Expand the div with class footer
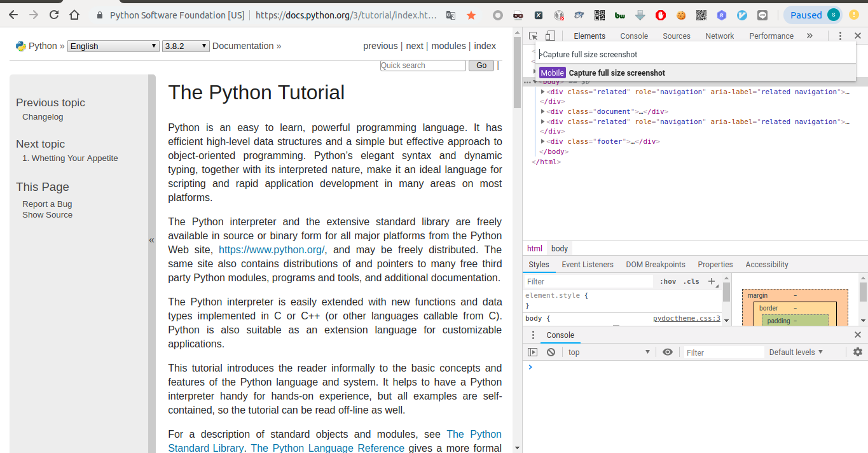 [x=541, y=141]
